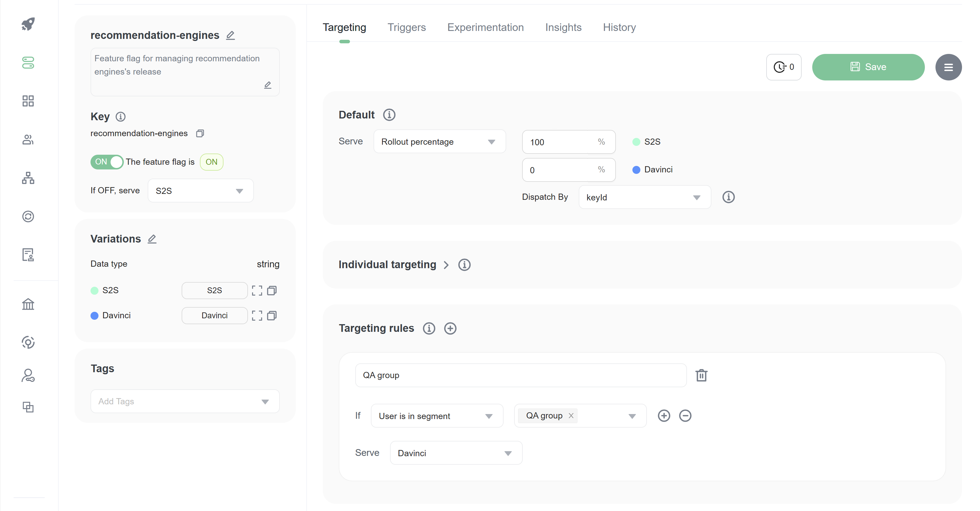Show info about the Key
Image resolution: width=980 pixels, height=511 pixels.
(x=121, y=116)
